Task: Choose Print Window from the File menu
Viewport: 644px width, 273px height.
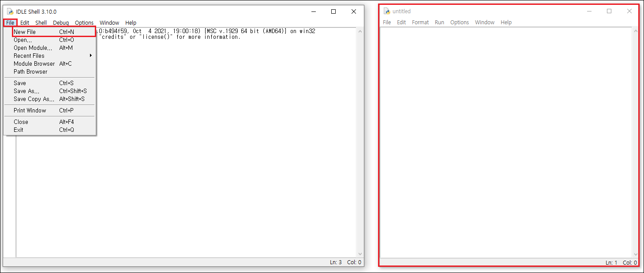Action: tap(50, 110)
